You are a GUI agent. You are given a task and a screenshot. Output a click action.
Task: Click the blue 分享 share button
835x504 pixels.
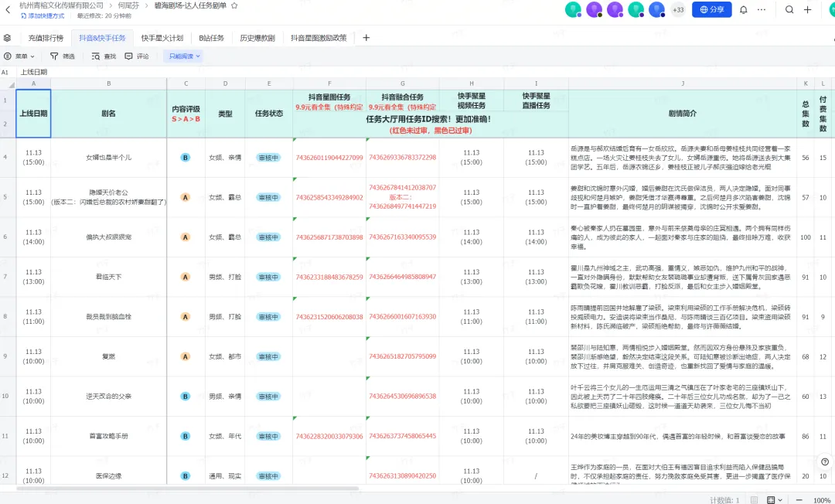pyautogui.click(x=711, y=9)
